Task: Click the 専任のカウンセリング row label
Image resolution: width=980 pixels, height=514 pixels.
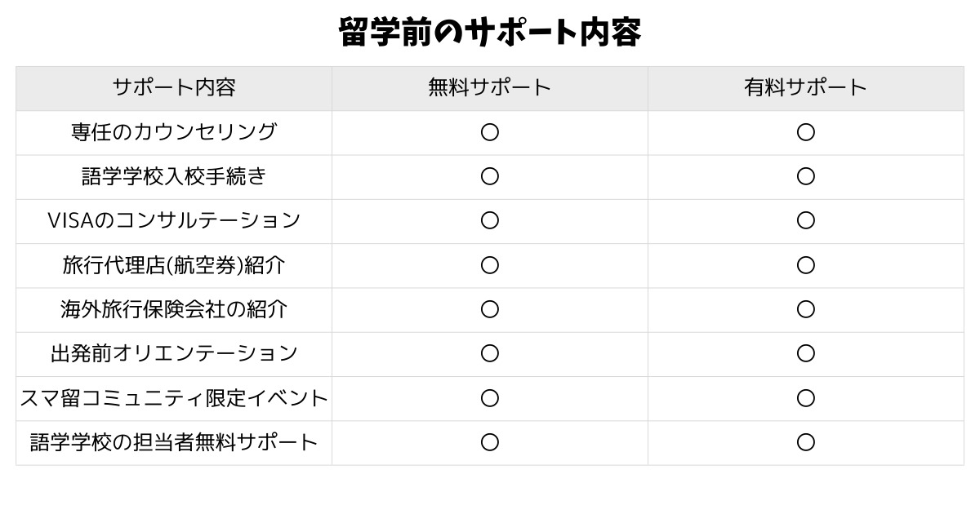Action: tap(174, 132)
